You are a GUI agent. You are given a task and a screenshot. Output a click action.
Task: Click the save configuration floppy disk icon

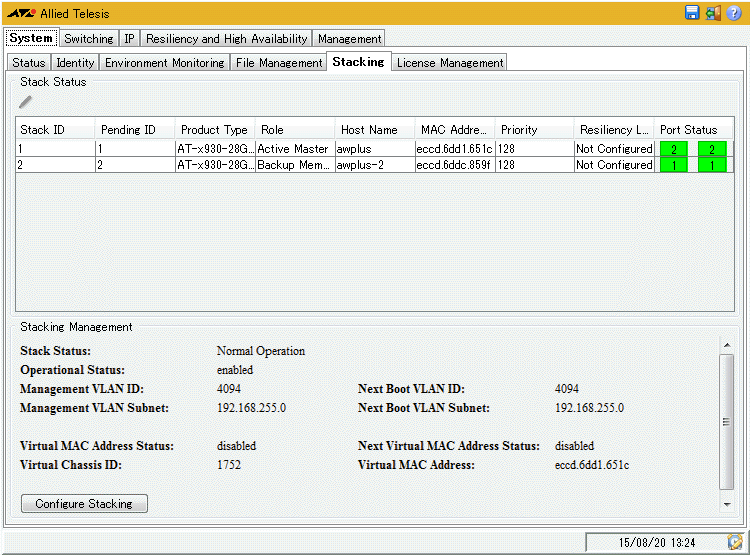pos(692,13)
